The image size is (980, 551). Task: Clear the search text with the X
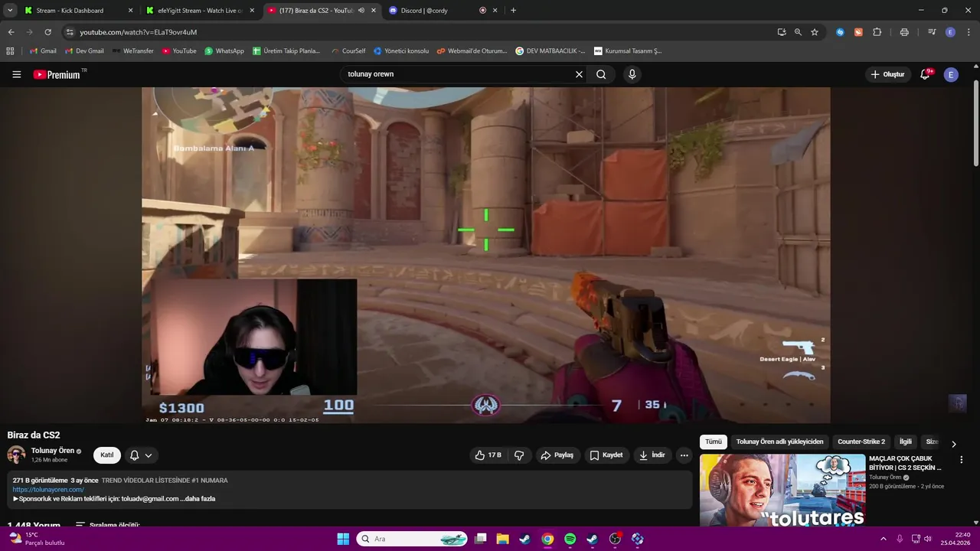point(579,74)
